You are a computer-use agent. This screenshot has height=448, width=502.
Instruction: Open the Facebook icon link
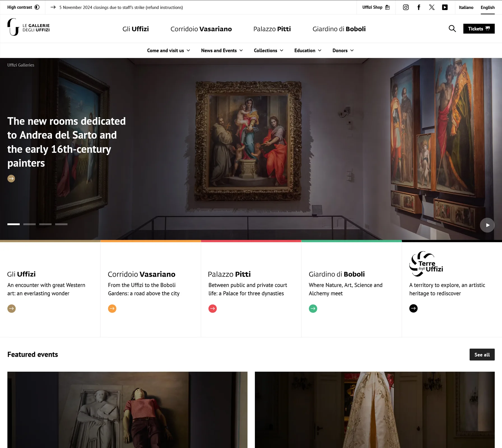click(x=419, y=7)
